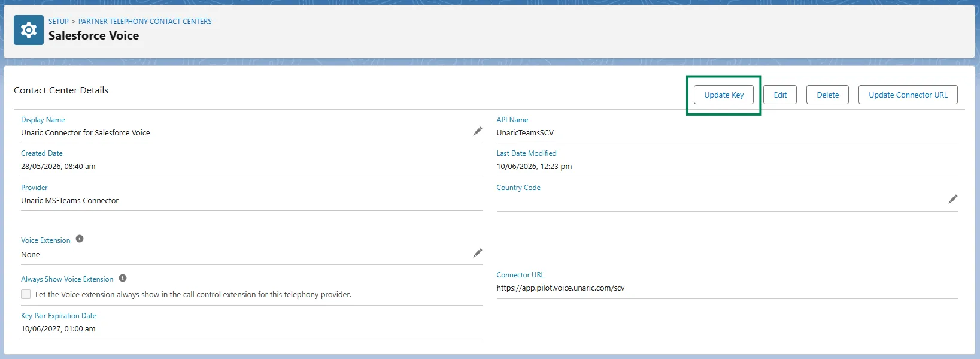980x359 pixels.
Task: Click the Created Date label
Action: (42, 153)
